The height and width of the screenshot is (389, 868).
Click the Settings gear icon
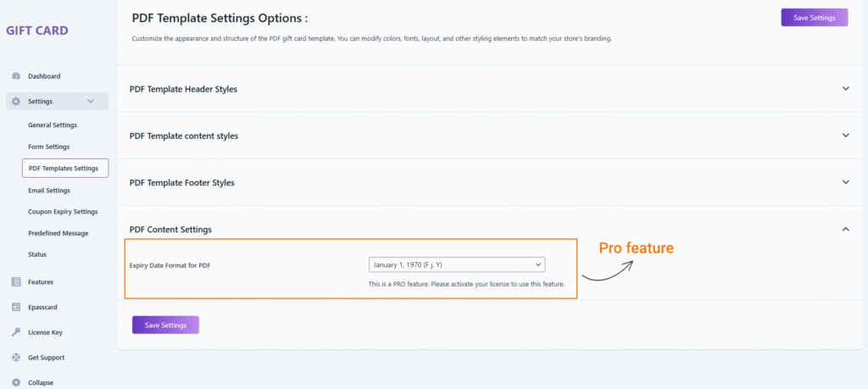[16, 102]
